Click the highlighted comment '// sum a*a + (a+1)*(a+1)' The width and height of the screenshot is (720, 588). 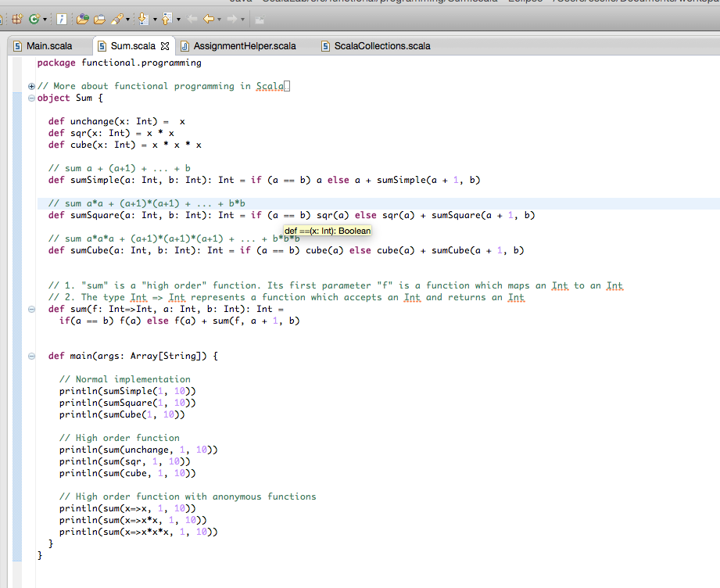click(146, 203)
